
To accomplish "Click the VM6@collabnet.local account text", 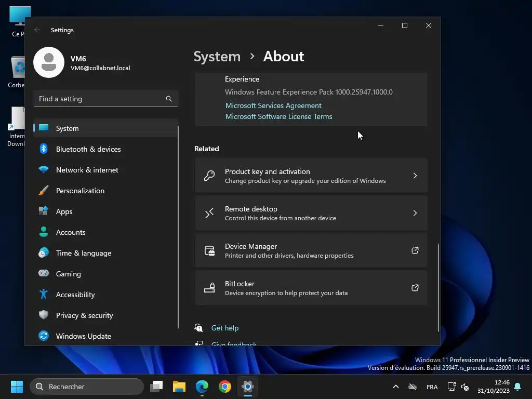I will click(100, 68).
